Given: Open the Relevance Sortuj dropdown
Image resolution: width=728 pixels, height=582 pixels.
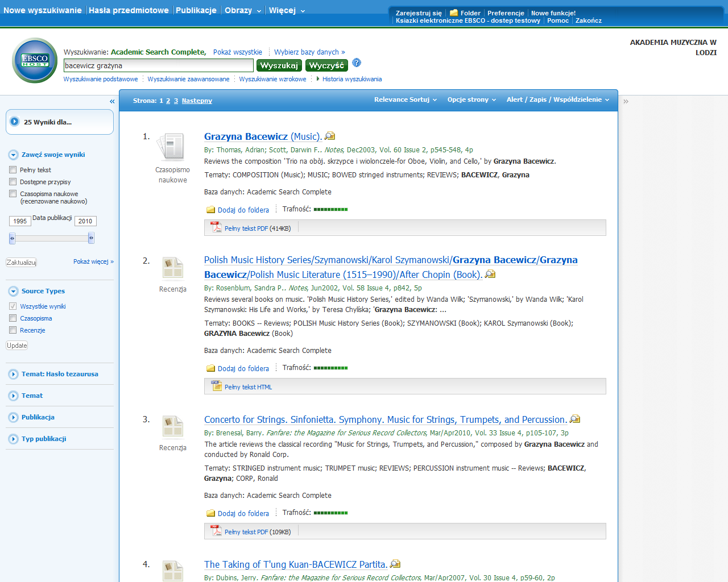Looking at the screenshot, I should pyautogui.click(x=406, y=99).
